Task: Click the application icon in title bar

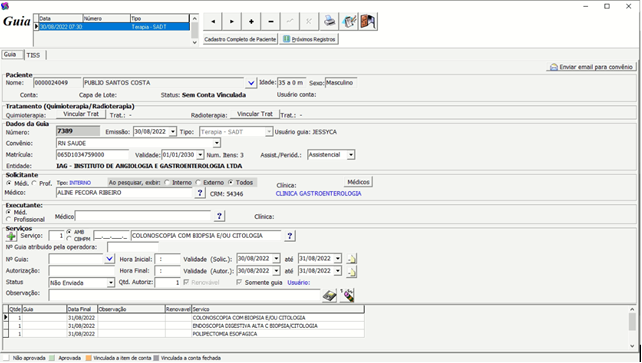Action: (5, 6)
